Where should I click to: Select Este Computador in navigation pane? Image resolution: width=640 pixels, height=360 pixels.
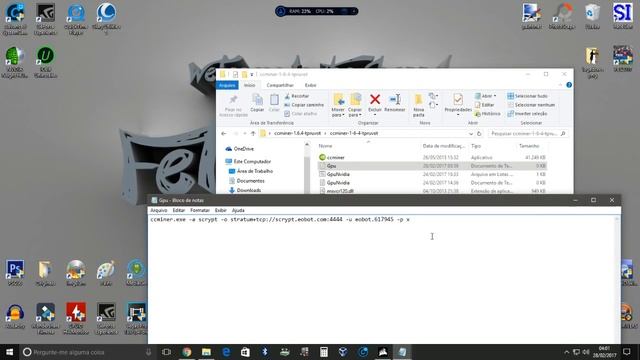coord(248,161)
